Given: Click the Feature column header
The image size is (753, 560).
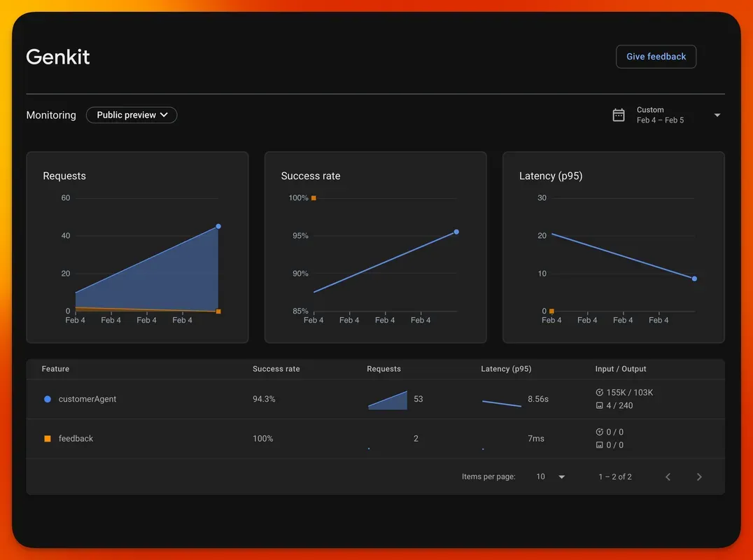Looking at the screenshot, I should tap(55, 369).
